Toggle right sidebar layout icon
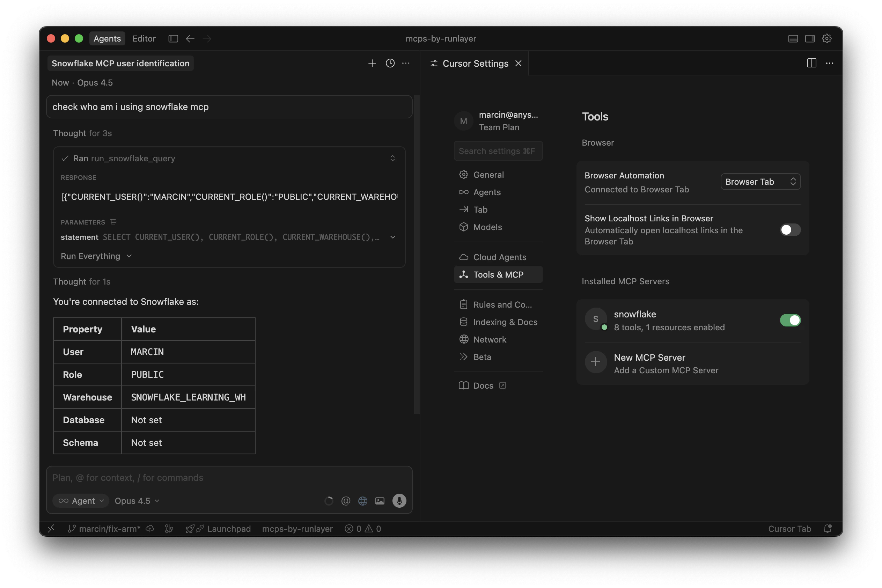This screenshot has height=588, width=882. coord(810,39)
